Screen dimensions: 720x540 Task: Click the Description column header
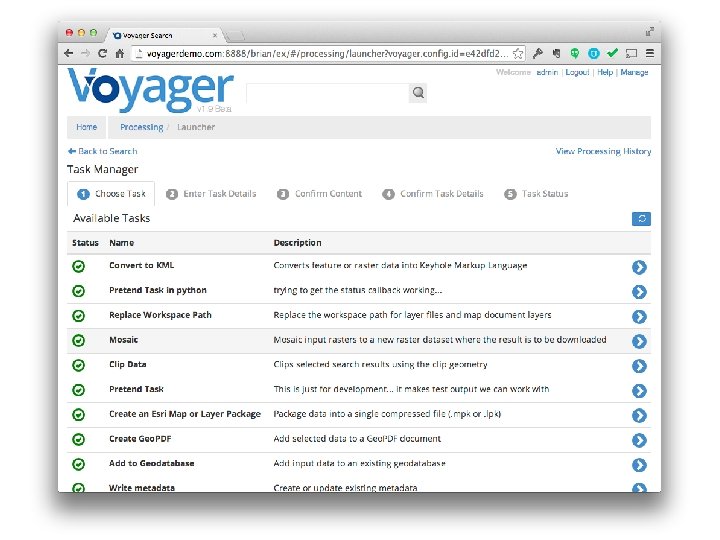coord(298,243)
